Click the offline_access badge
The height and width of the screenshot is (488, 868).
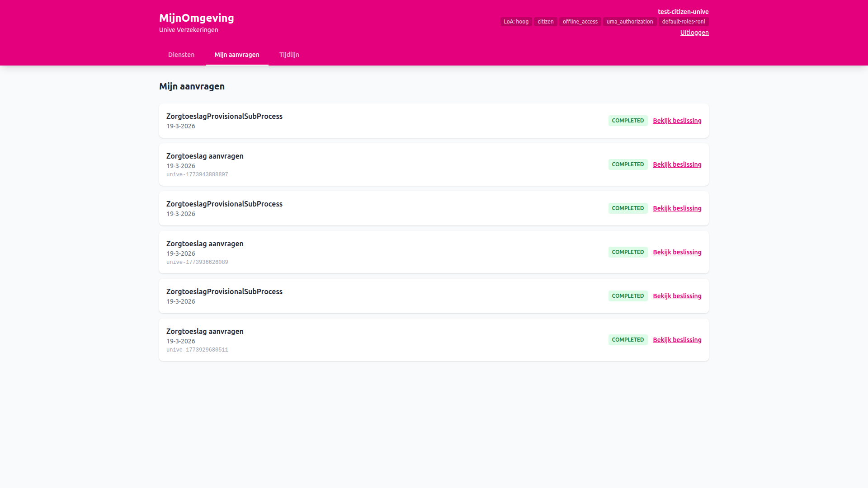580,21
